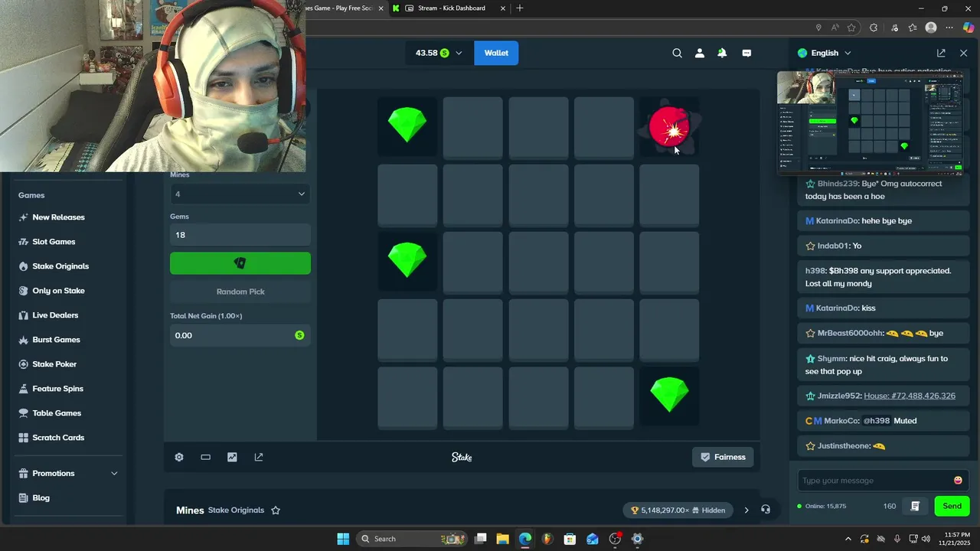980x551 pixels.
Task: Open chat rules icon next to Send
Action: [915, 506]
